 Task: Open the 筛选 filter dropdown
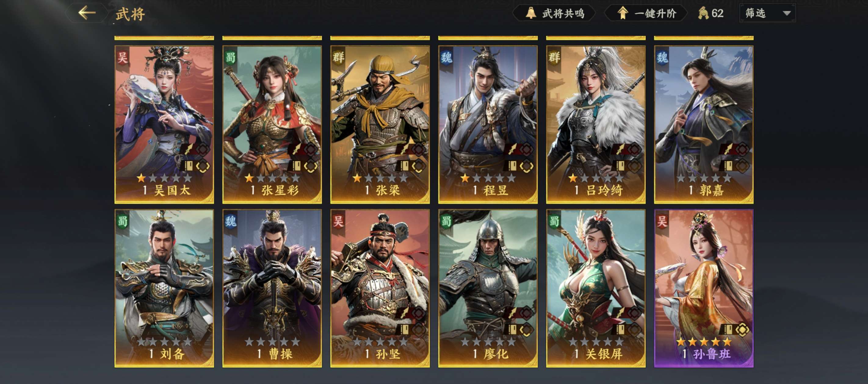click(767, 13)
